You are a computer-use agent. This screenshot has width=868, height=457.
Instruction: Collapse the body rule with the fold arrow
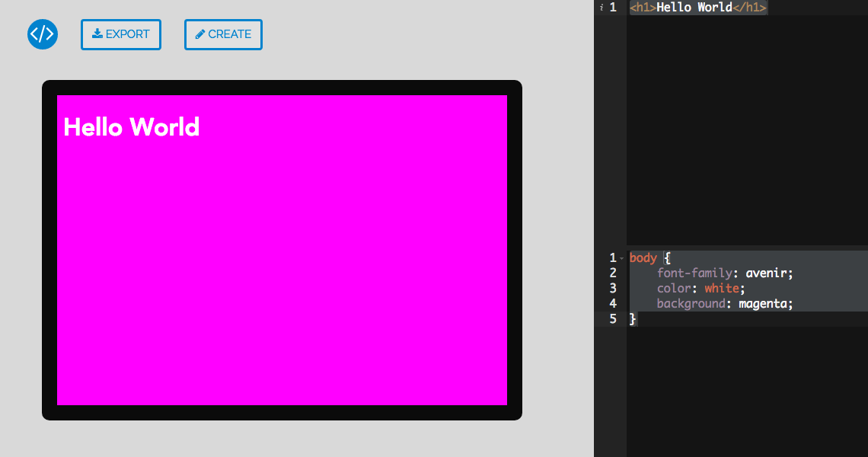pyautogui.click(x=621, y=257)
